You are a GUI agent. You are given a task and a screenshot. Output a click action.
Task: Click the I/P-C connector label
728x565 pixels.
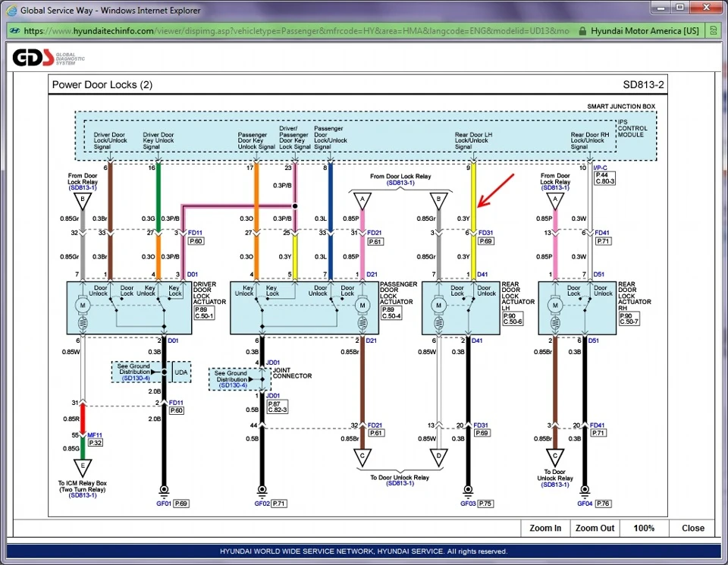pos(601,168)
